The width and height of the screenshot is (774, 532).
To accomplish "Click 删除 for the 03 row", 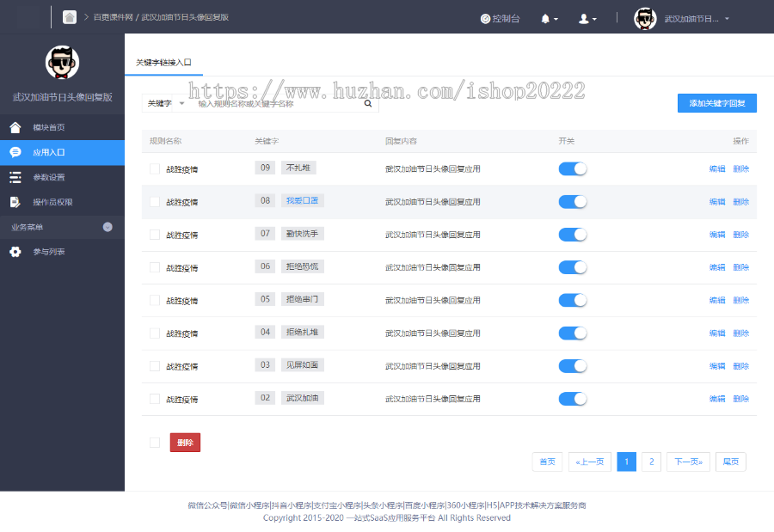I will (x=741, y=366).
